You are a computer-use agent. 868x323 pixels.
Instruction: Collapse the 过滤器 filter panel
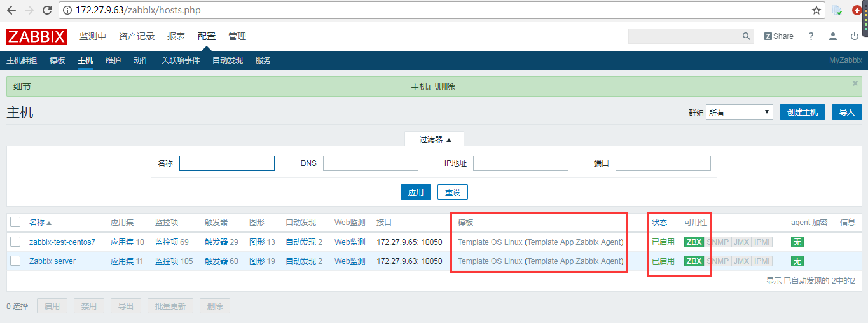pyautogui.click(x=435, y=139)
